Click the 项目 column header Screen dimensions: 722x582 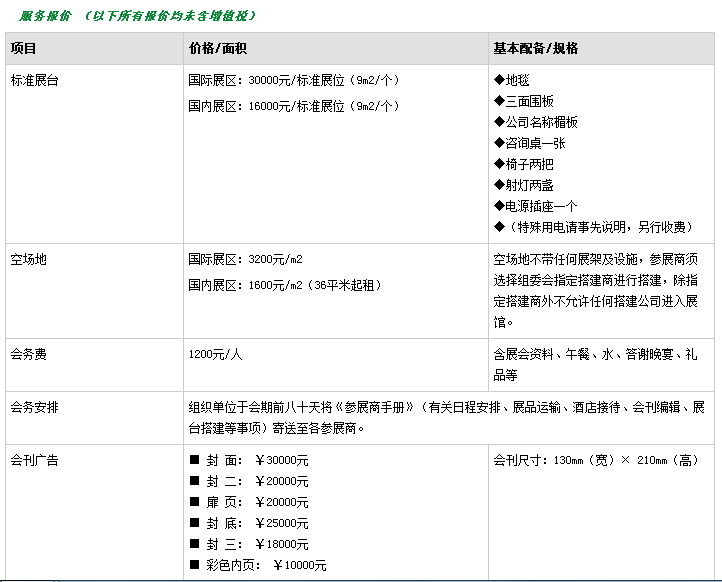point(23,48)
